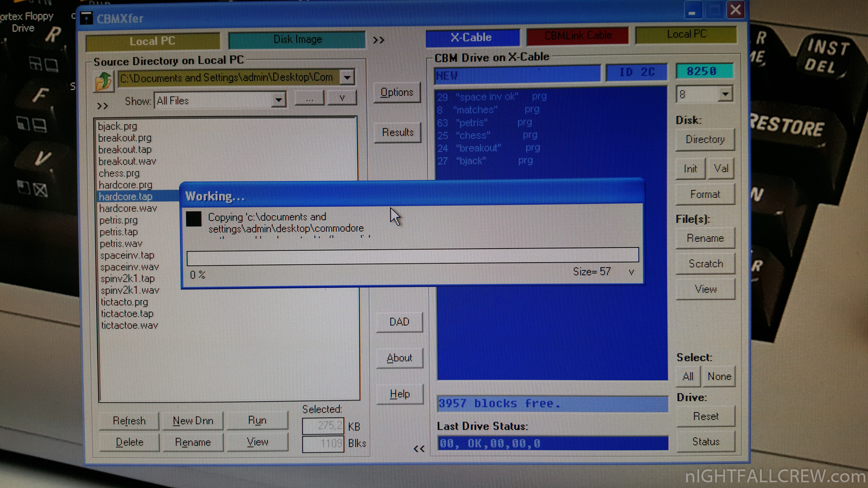Click the drive Reset button

(x=706, y=416)
